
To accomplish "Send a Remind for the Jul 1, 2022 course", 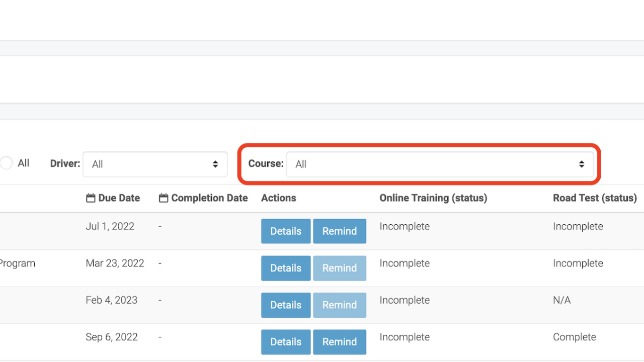I will tap(340, 231).
